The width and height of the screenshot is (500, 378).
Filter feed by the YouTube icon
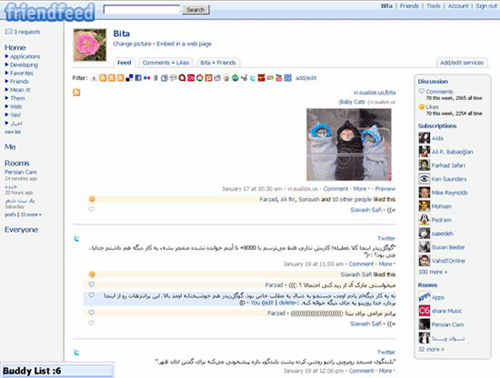tap(278, 78)
